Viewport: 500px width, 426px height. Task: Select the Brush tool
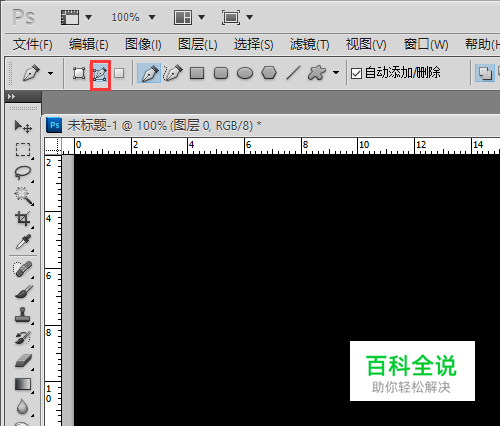coord(24,292)
